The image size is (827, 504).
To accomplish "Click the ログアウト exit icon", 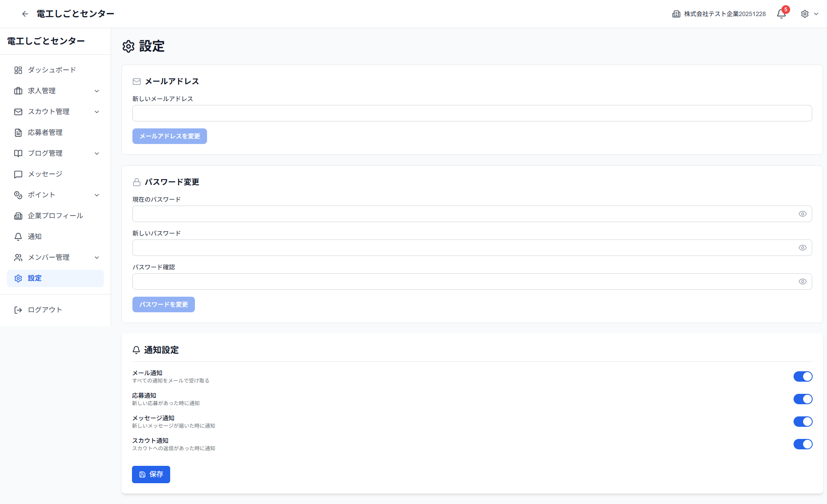I will pyautogui.click(x=18, y=310).
